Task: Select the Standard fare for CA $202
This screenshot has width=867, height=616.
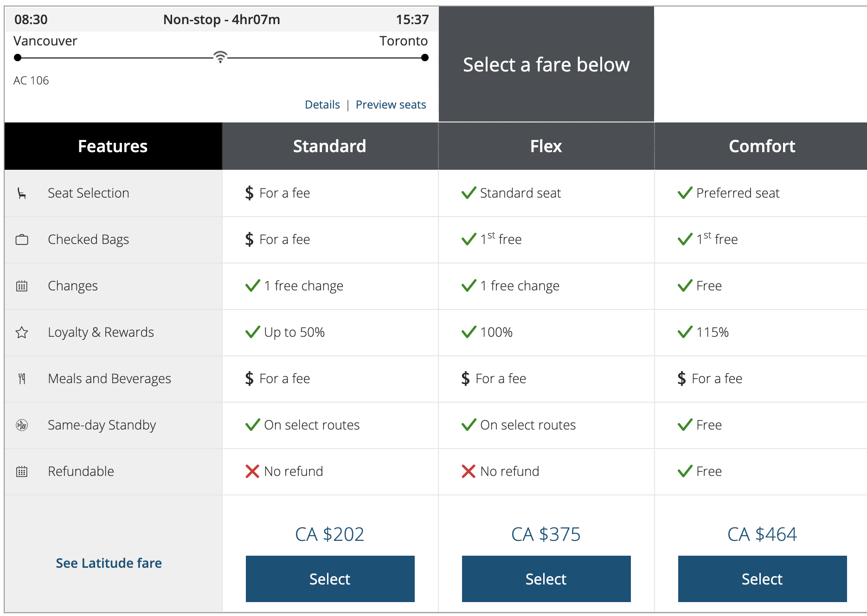Action: click(x=330, y=578)
